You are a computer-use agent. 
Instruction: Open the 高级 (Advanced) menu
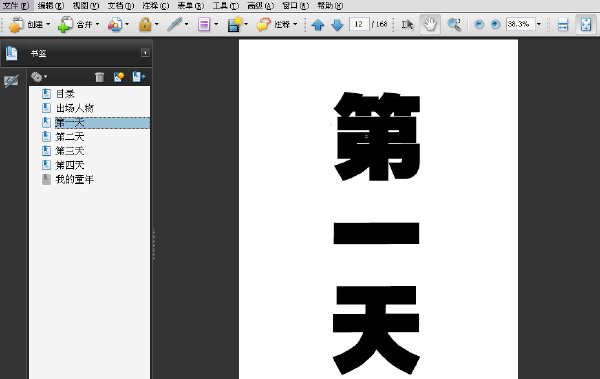pos(260,5)
